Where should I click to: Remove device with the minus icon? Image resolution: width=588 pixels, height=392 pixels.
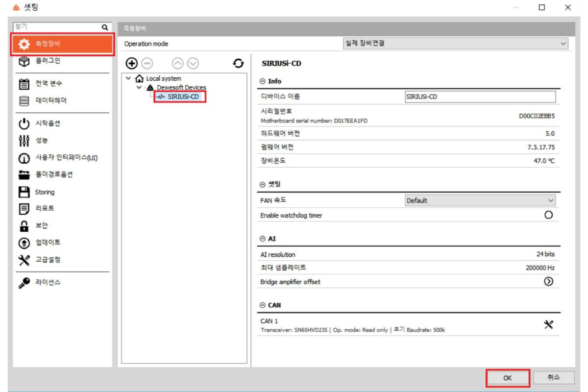point(147,63)
